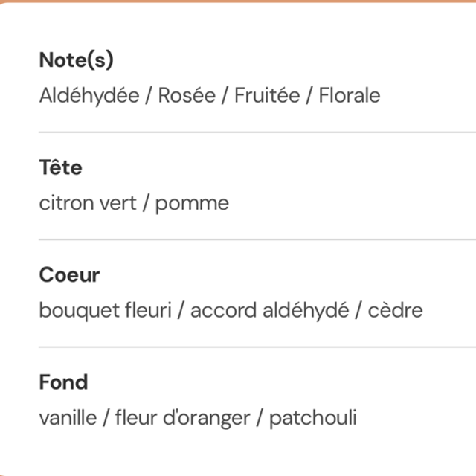
Task: Click the "citron vert" ingredient
Action: [88, 203]
